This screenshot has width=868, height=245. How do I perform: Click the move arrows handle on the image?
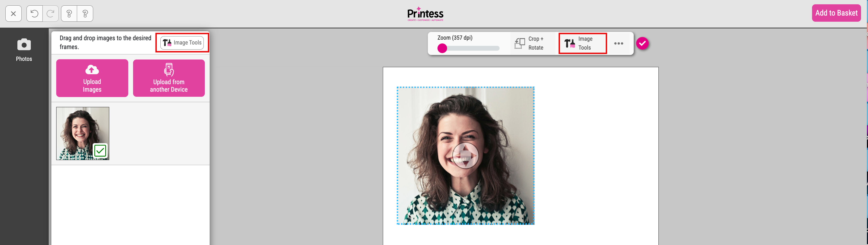click(x=465, y=155)
